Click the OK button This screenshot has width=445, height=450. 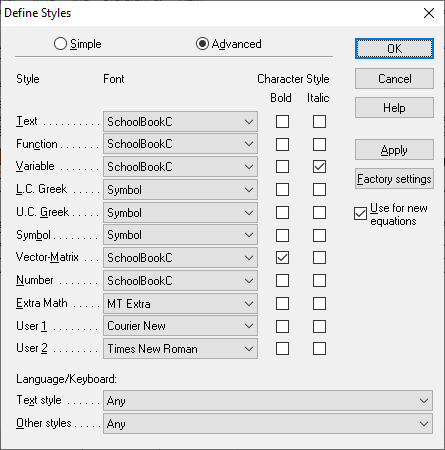click(x=394, y=49)
